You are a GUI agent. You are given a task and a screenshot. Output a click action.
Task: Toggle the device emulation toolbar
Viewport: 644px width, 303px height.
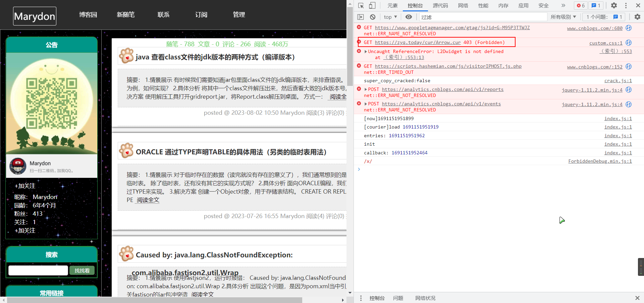(x=372, y=5)
